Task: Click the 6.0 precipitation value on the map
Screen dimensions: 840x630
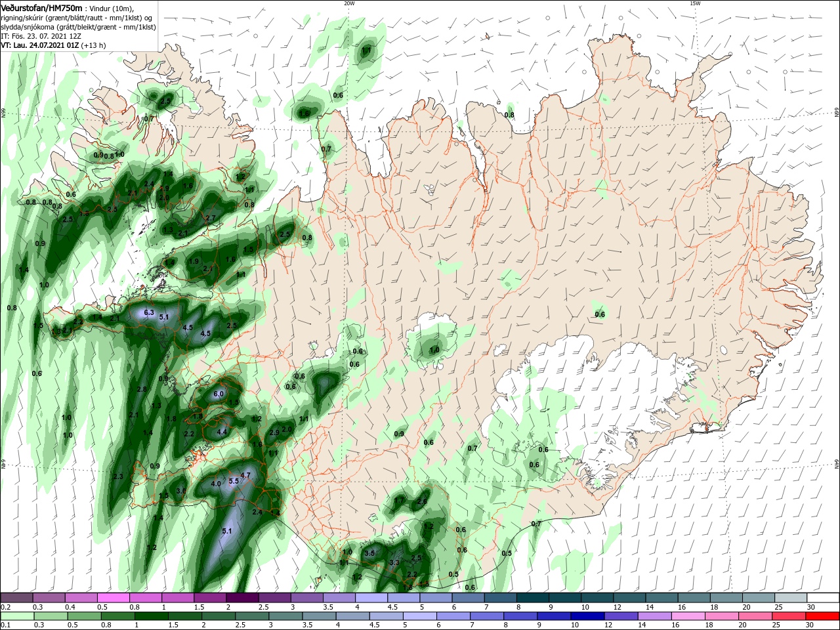Action: pyautogui.click(x=219, y=394)
